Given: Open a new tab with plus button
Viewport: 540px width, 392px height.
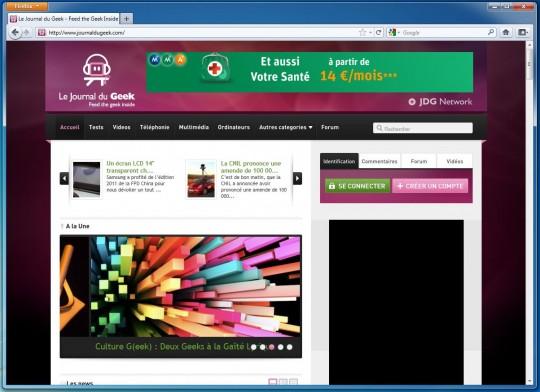Looking at the screenshot, I should [x=126, y=19].
